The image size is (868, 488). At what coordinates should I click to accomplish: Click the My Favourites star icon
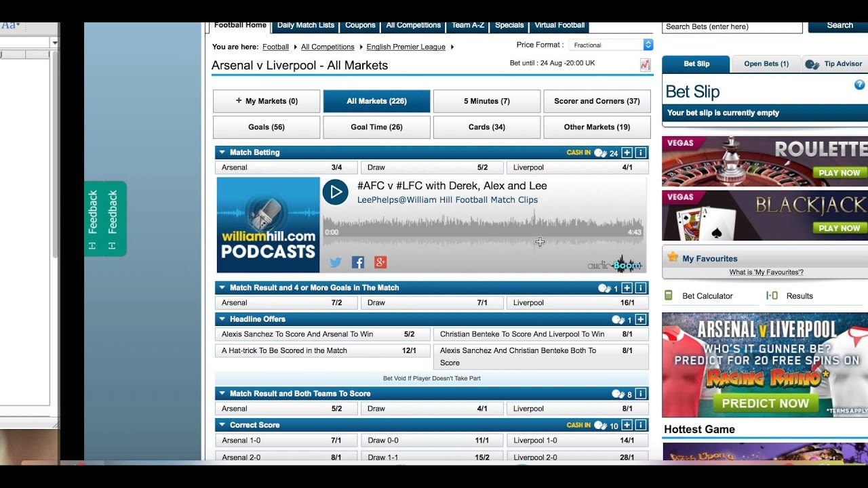coord(673,257)
